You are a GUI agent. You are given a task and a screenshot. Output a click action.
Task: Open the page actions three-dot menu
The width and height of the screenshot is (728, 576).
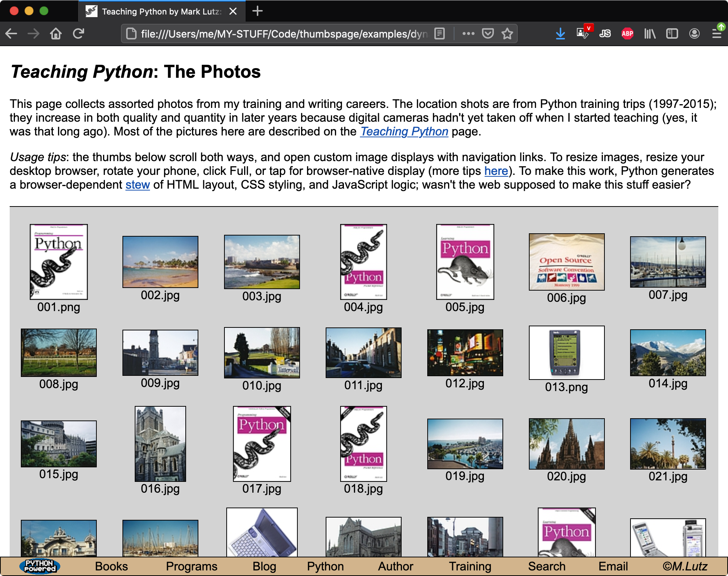tap(468, 34)
